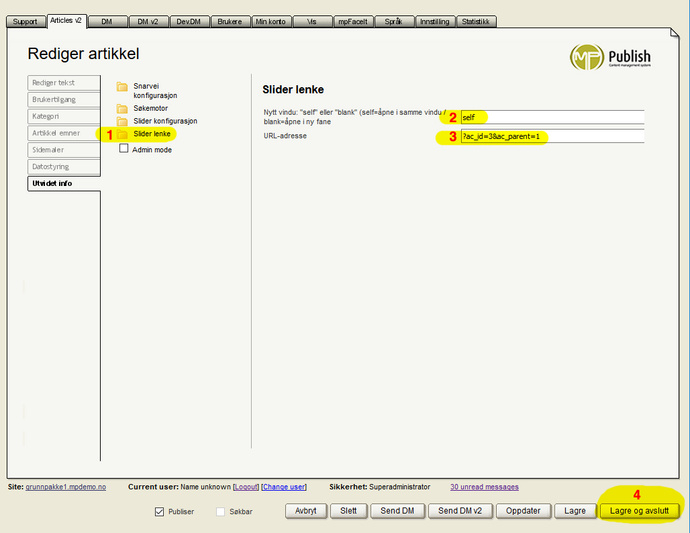Click the Søkemotor folder icon

pyautogui.click(x=123, y=108)
